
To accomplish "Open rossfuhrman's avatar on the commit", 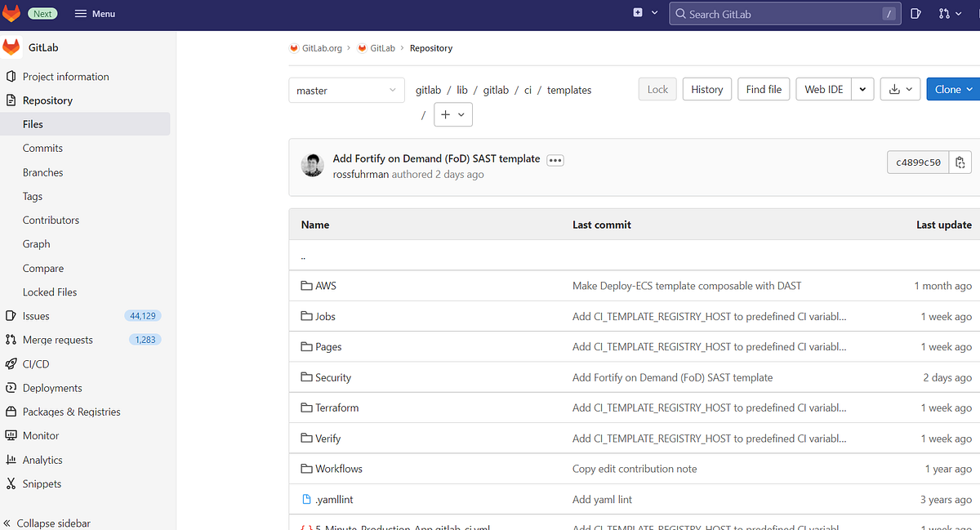I will 313,165.
